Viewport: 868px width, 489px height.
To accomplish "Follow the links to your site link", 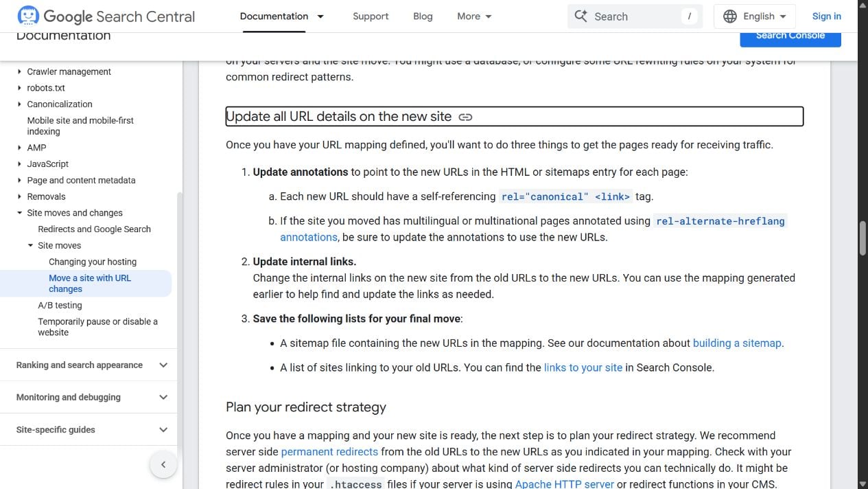I will click(x=583, y=367).
